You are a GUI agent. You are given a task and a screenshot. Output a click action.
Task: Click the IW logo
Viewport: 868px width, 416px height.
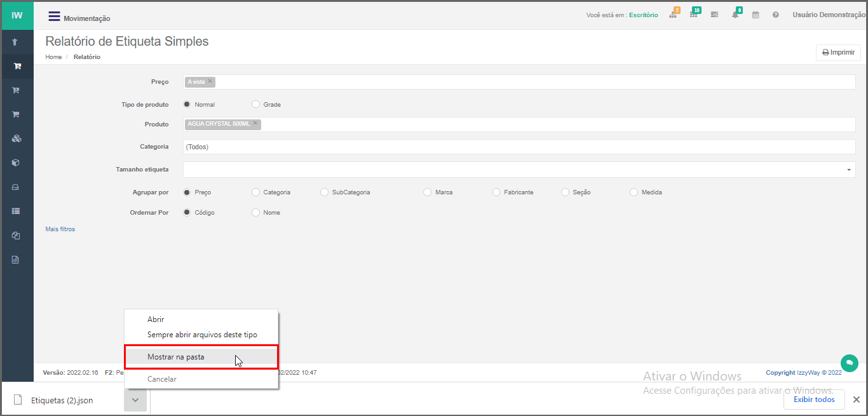(x=17, y=16)
